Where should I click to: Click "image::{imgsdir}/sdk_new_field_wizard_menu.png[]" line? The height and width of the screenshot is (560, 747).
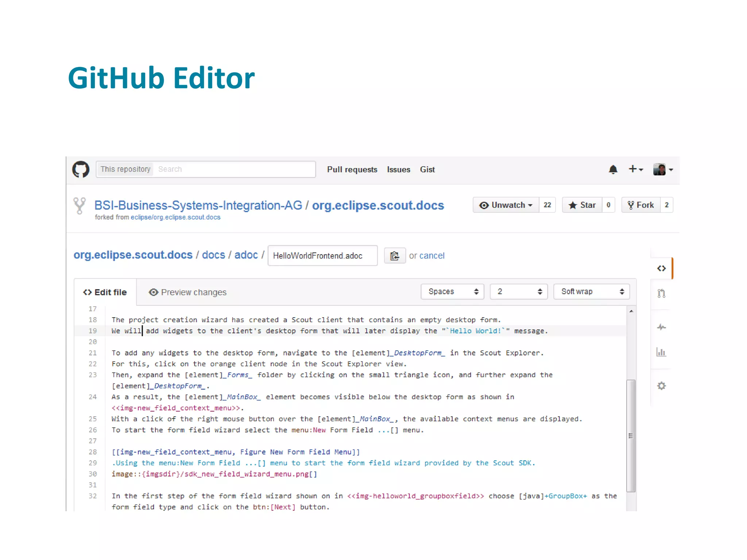[x=214, y=474]
